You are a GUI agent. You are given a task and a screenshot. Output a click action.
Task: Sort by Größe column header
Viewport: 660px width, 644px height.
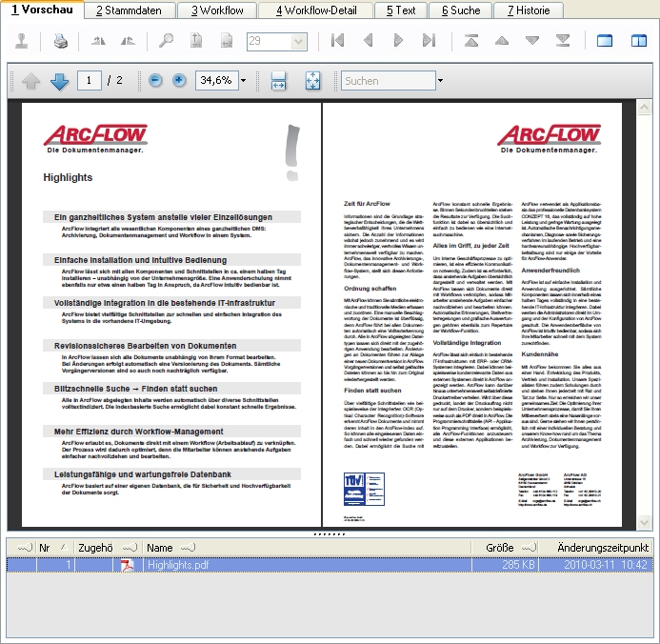[x=505, y=548]
